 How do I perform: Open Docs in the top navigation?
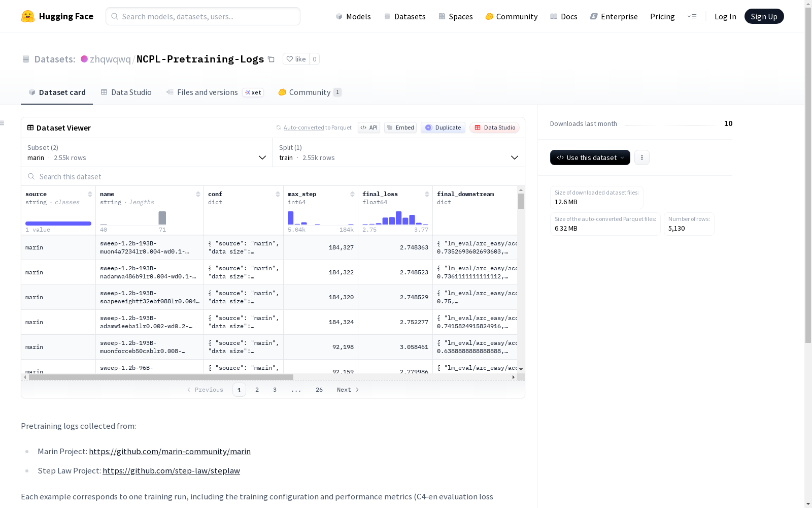564,16
